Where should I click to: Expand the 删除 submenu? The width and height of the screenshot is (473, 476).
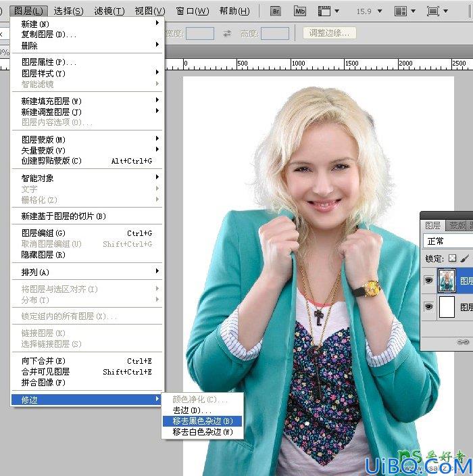86,45
